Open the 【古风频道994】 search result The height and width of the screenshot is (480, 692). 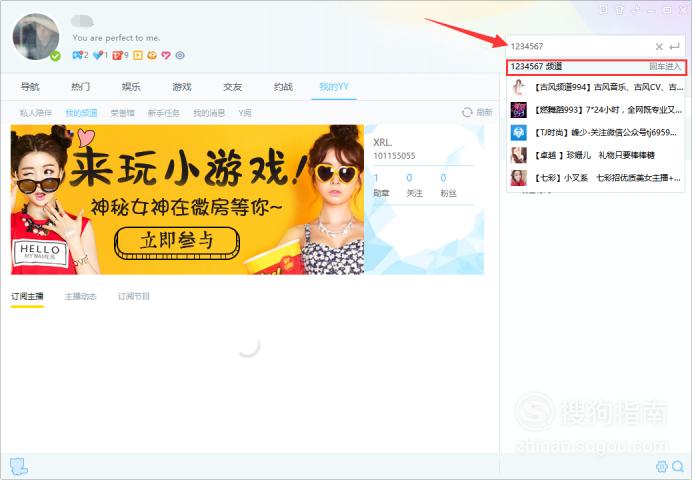click(x=596, y=87)
